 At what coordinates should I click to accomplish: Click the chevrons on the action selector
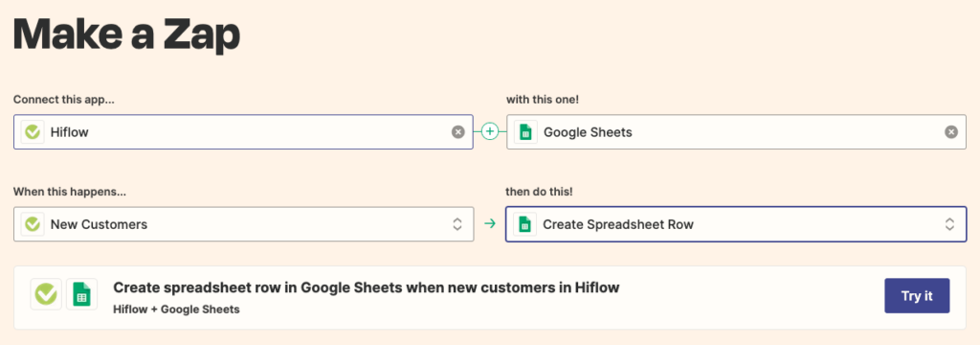[949, 224]
